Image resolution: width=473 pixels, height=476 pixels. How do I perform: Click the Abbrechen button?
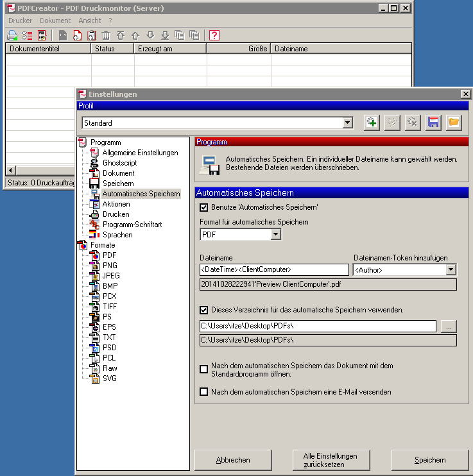coord(233,460)
